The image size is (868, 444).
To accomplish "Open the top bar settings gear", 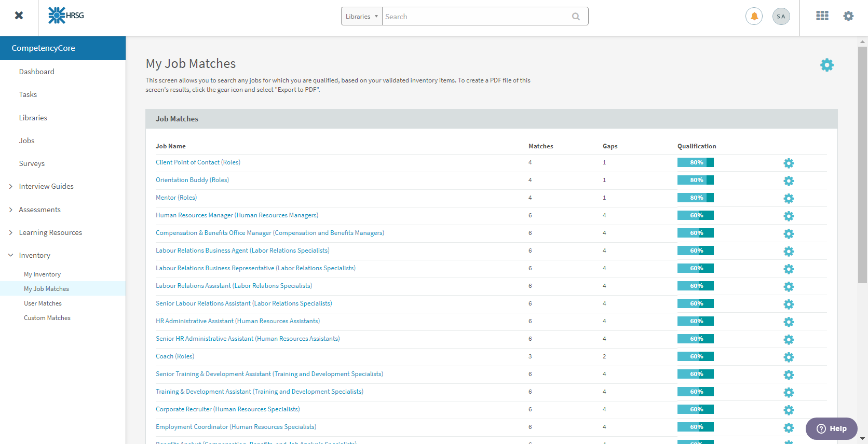I will [848, 16].
